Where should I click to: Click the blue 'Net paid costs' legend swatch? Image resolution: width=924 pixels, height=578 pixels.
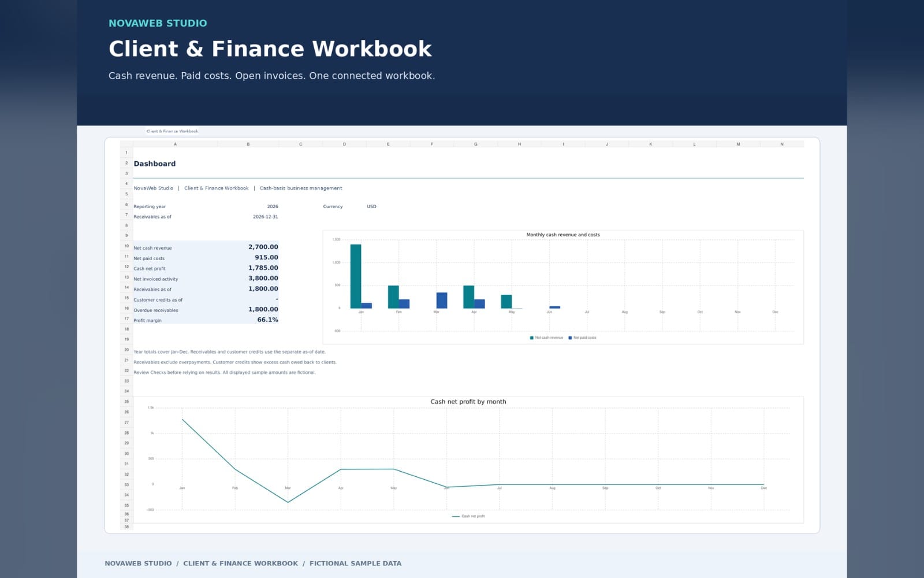click(x=570, y=338)
